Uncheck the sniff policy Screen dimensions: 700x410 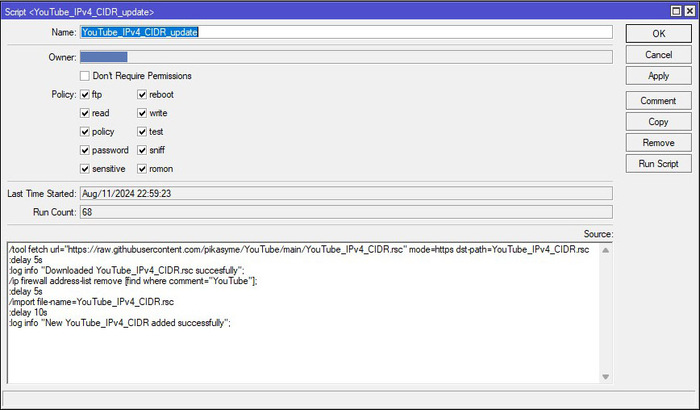coord(142,150)
